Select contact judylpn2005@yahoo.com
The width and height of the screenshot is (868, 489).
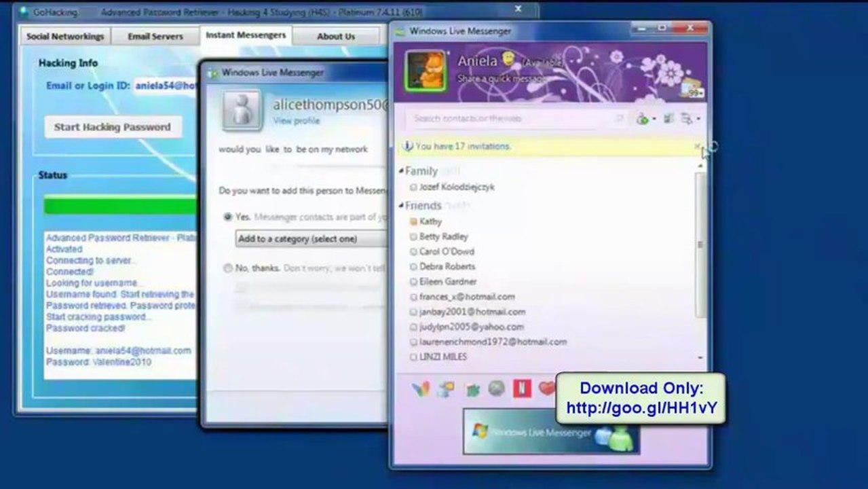coord(472,327)
